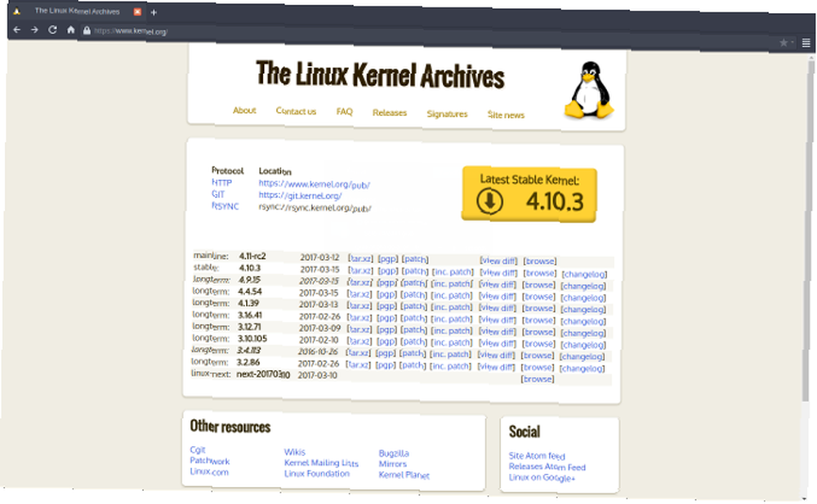Open the Kernel Planet link
The height and width of the screenshot is (504, 817).
(404, 475)
